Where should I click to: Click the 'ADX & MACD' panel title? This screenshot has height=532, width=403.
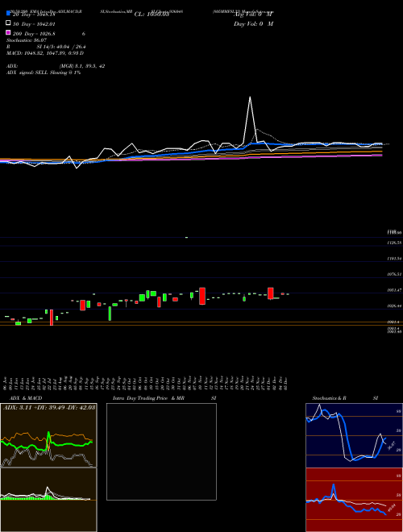26,398
